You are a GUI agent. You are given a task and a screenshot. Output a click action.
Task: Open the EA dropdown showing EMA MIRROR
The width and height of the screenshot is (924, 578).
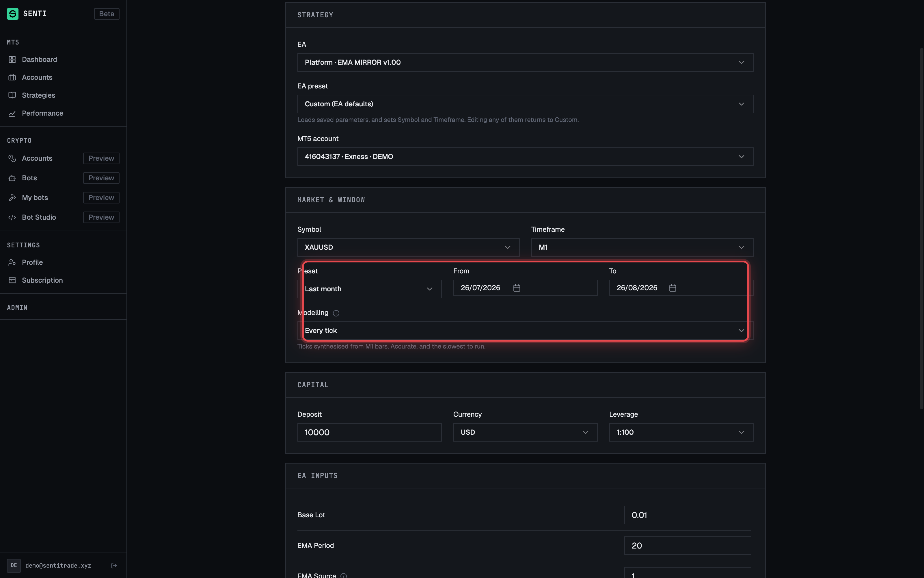(x=525, y=62)
